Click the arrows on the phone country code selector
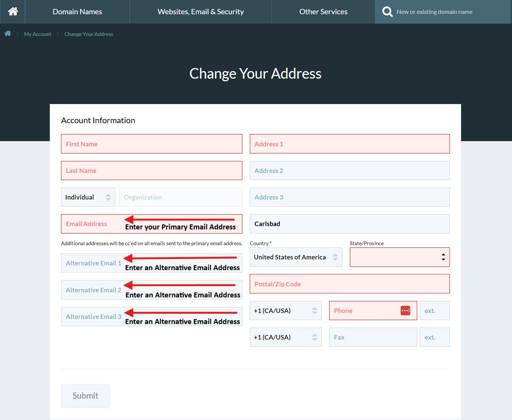This screenshot has width=512, height=420. 314,310
